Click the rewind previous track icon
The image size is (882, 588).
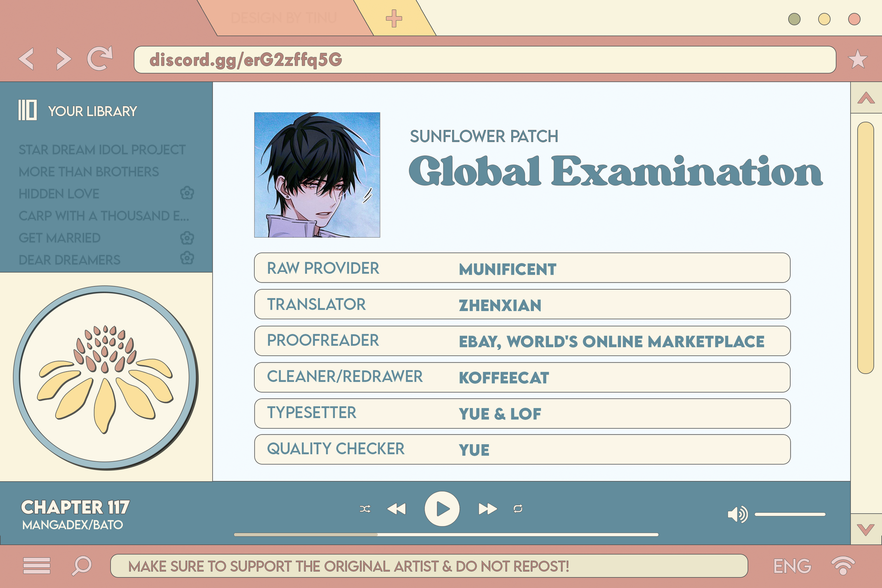pyautogui.click(x=396, y=509)
